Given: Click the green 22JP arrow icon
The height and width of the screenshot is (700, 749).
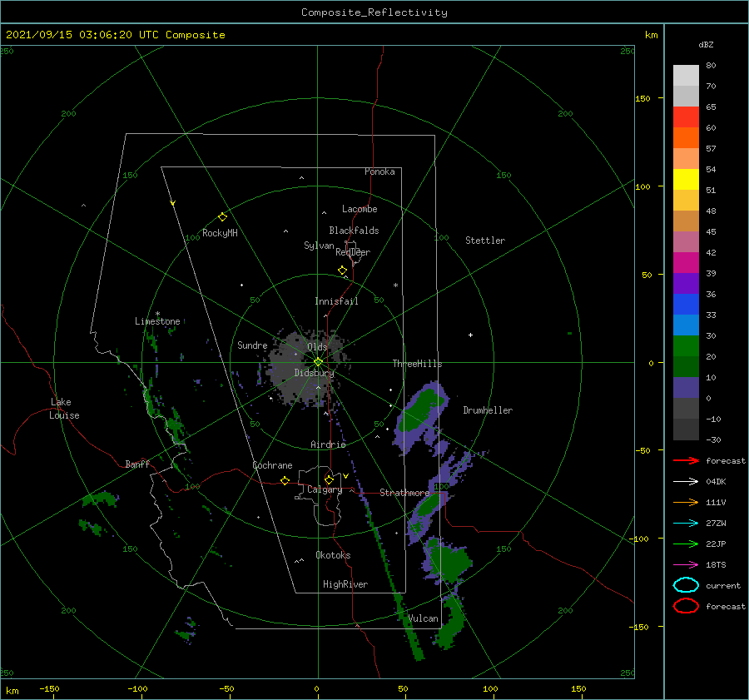Looking at the screenshot, I should point(686,544).
